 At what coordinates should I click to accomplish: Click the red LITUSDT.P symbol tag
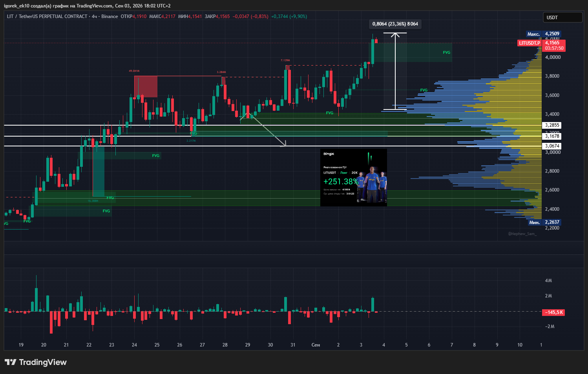[530, 43]
